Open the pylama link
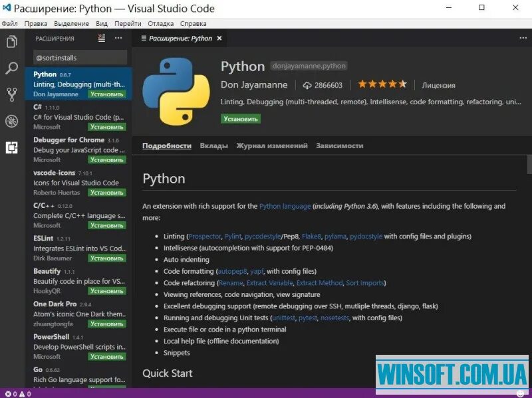Viewport: 532px width, 398px height. pos(335,237)
